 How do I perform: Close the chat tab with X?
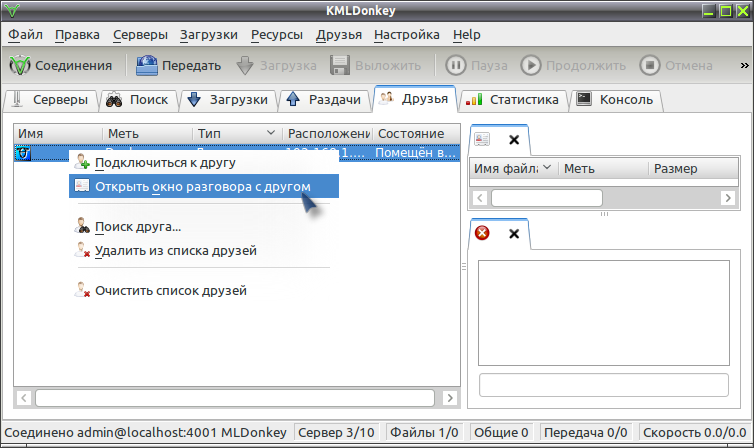(x=514, y=234)
